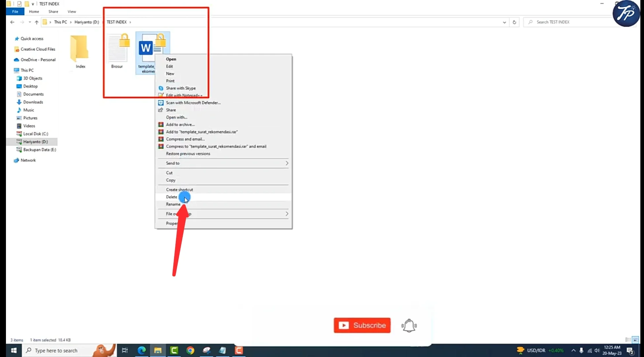The height and width of the screenshot is (357, 644).
Task: Open Google Chrome from taskbar
Action: [190, 350]
